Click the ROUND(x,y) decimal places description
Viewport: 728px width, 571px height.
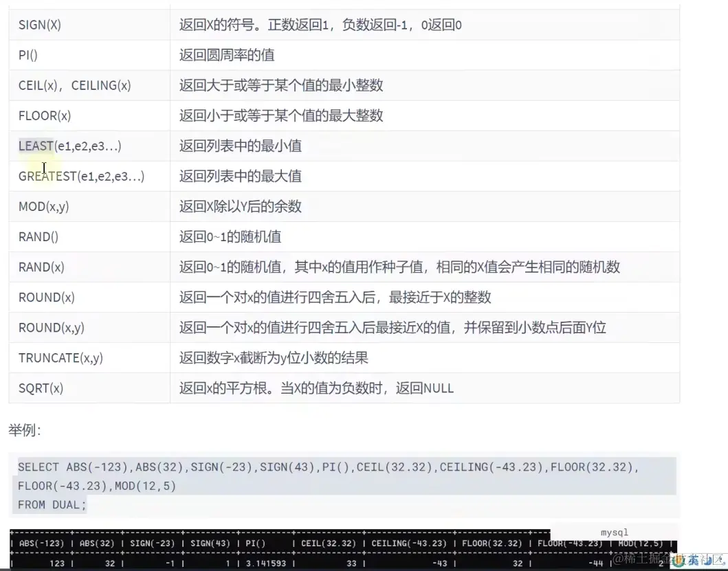click(x=393, y=327)
